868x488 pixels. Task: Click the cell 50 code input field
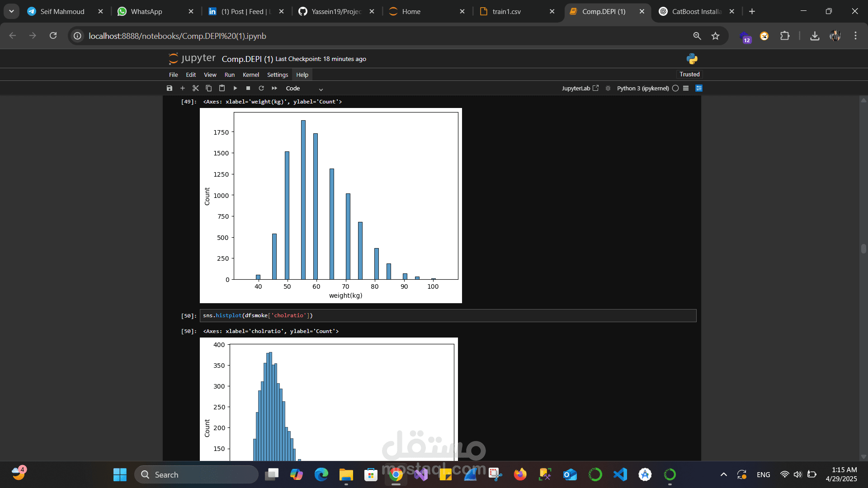click(x=448, y=315)
